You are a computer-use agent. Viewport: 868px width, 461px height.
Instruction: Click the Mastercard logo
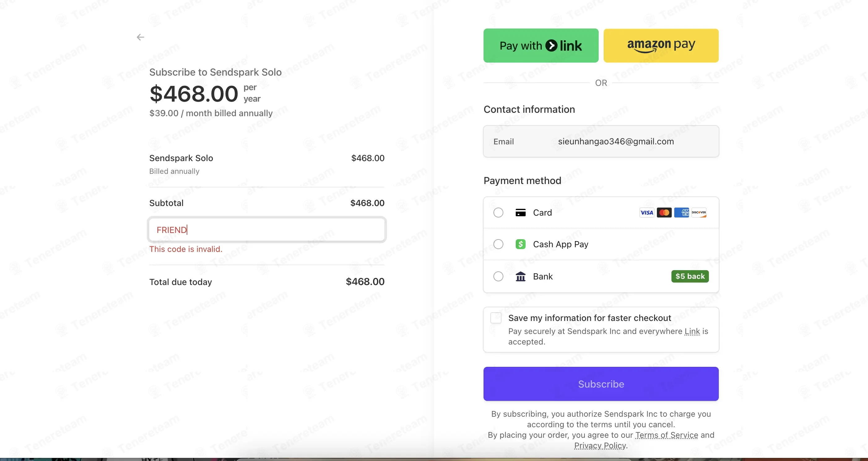664,213
